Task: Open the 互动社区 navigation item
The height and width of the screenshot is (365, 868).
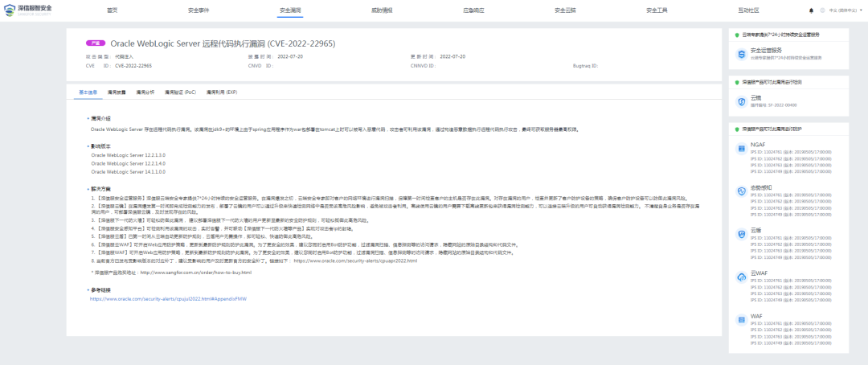Action: [x=748, y=10]
